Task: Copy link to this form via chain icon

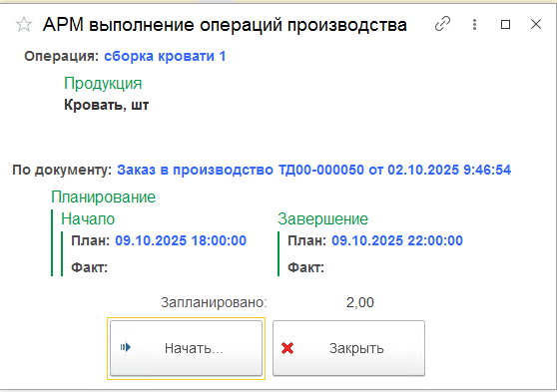Action: click(x=442, y=24)
